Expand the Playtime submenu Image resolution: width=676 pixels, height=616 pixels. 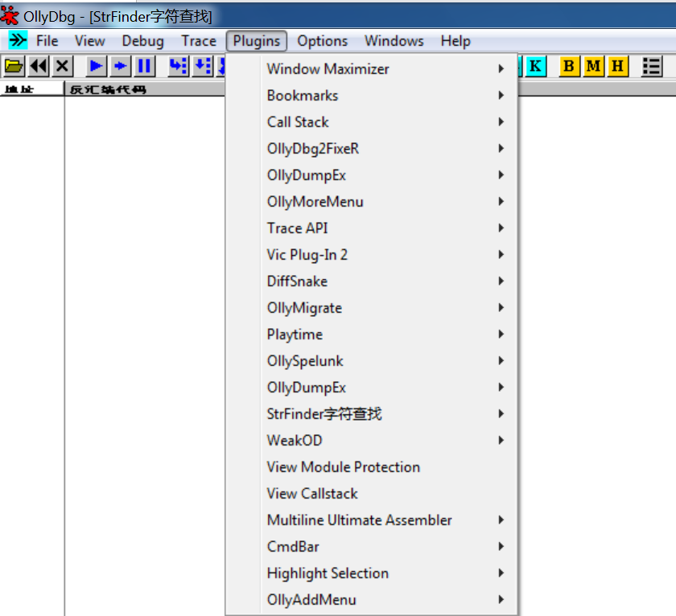tap(372, 335)
